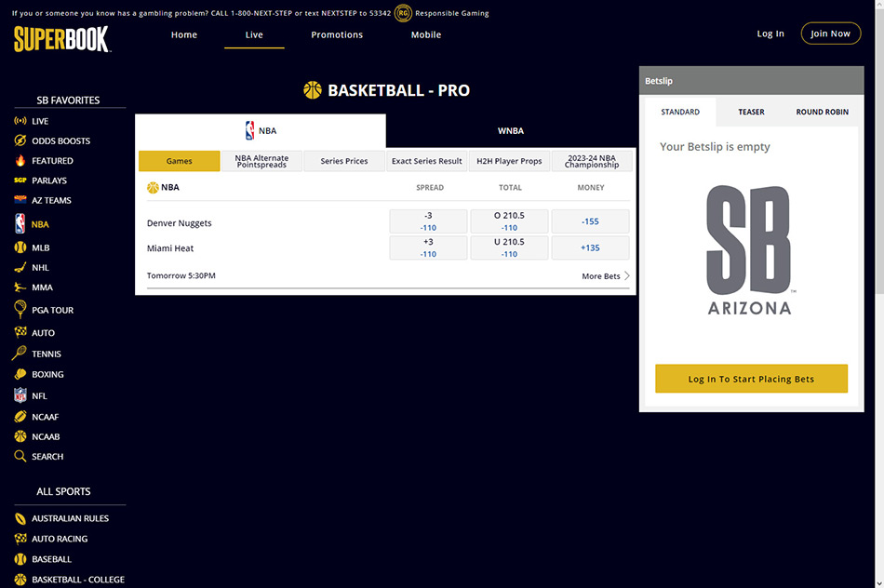The width and height of the screenshot is (884, 588).
Task: Click the NFL shield icon
Action: tap(20, 395)
